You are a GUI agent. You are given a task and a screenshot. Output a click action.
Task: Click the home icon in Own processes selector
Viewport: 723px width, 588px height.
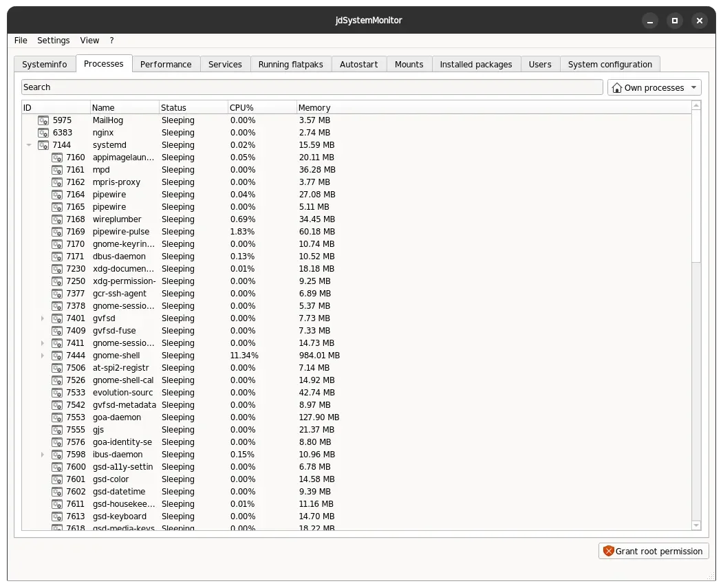616,87
